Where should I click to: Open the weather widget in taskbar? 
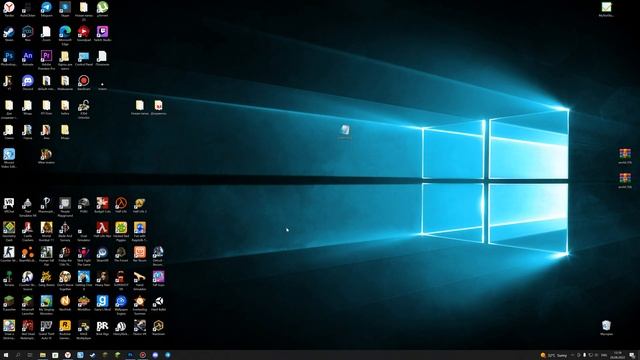tap(553, 356)
